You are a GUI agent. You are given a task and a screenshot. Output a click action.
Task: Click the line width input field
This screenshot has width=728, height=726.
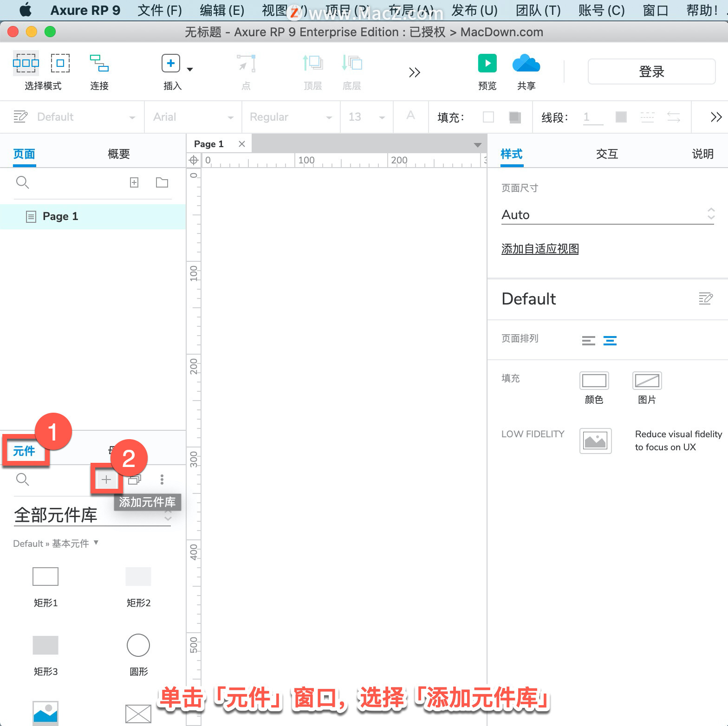(x=593, y=117)
